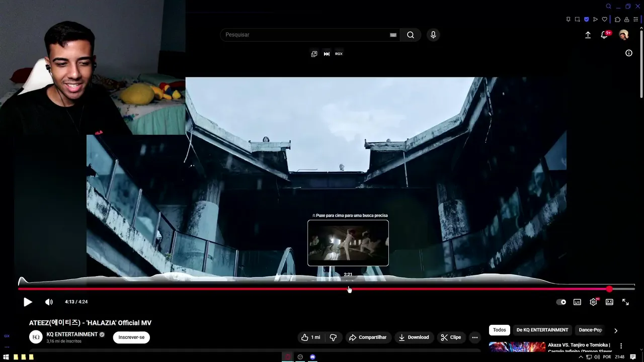Click the POR language indicator
Screen dimensions: 644x362
(607, 357)
